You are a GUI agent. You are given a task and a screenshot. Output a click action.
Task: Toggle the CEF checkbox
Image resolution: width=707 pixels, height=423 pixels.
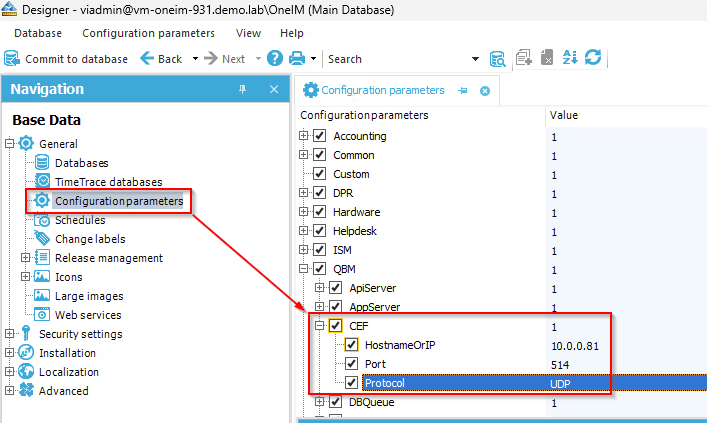click(335, 326)
